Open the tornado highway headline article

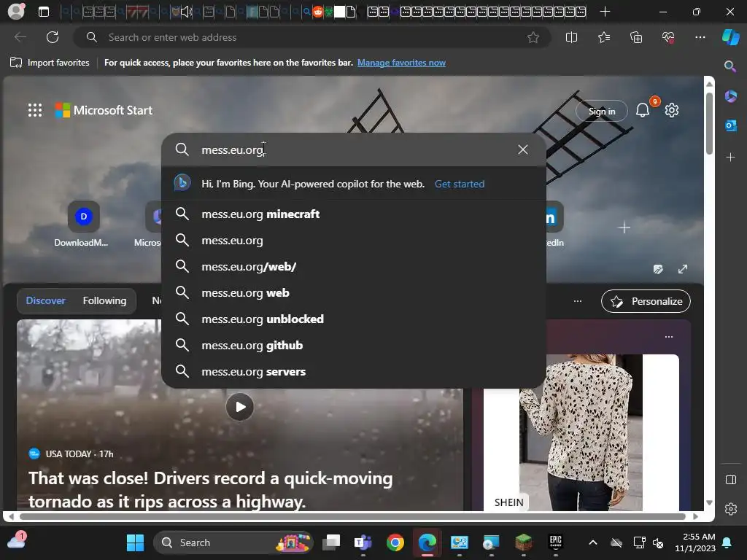click(x=211, y=489)
